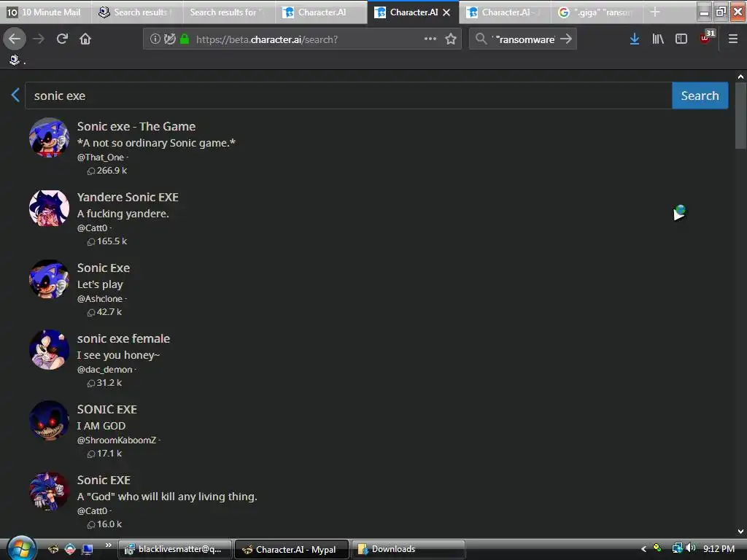Click the avatar next to 'A "God" who will kill'

click(x=49, y=491)
